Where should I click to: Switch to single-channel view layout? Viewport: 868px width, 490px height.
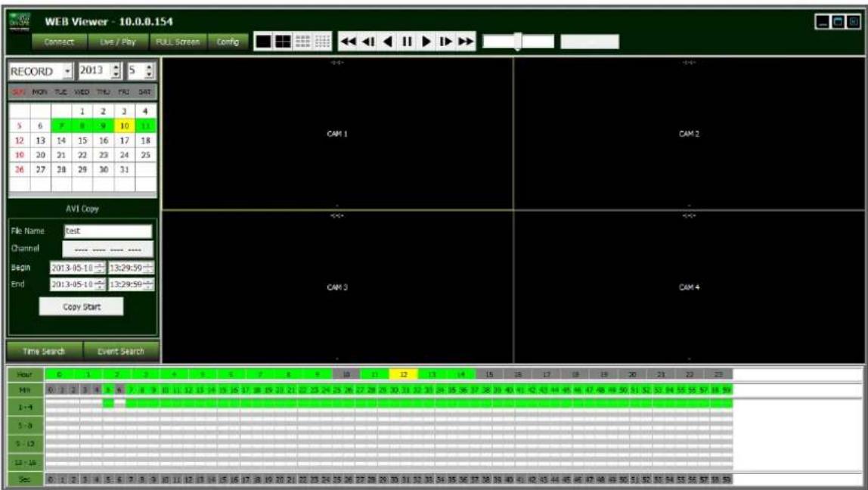click(x=263, y=42)
